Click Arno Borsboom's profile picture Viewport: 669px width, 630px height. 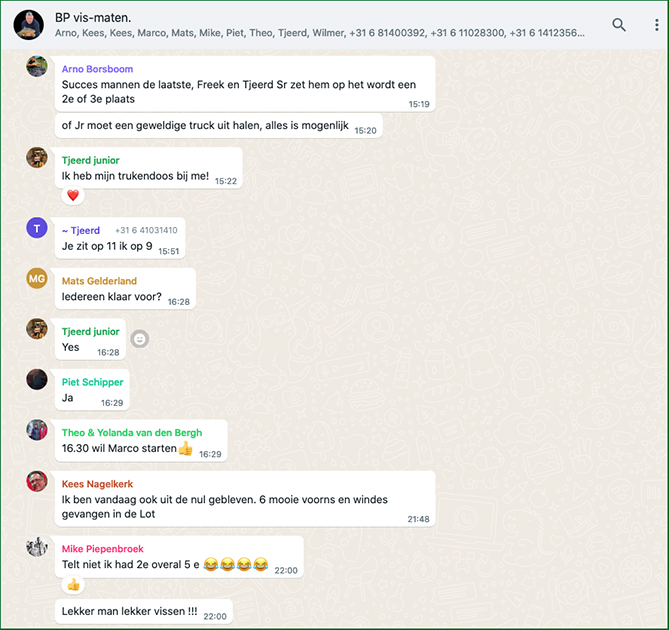pos(37,66)
